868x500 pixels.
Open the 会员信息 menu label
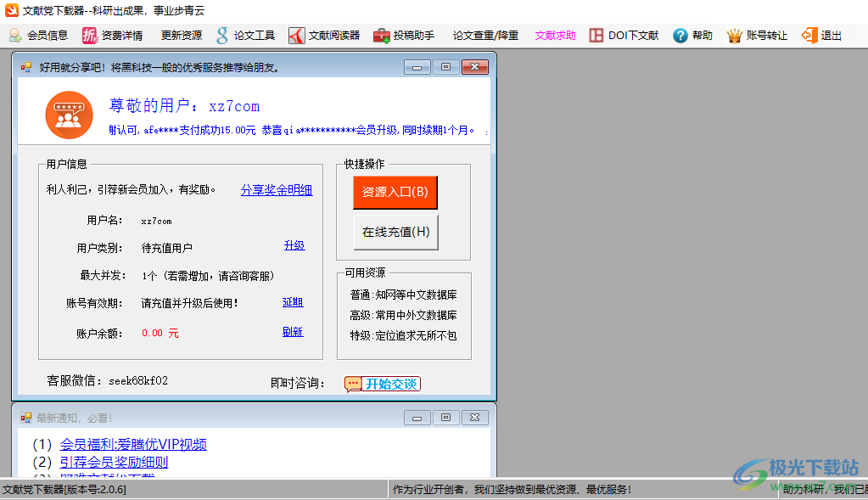tap(48, 36)
